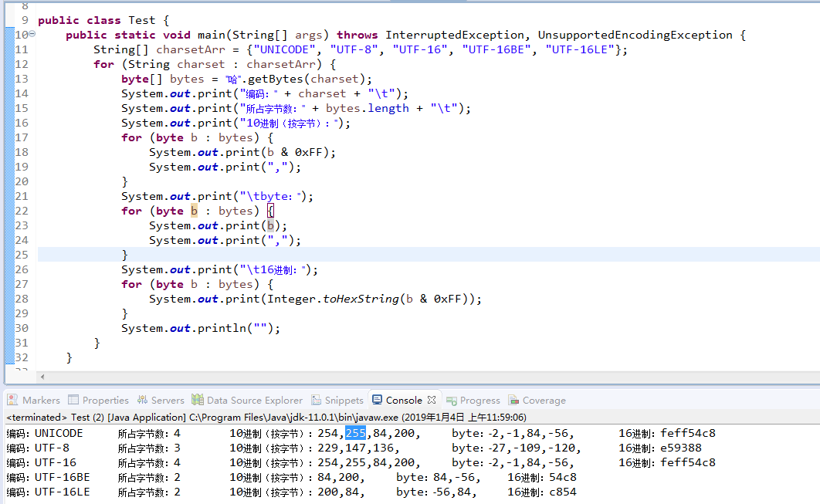Click "charsetArr" declaration on line 11
This screenshot has height=504, width=820.
tap(191, 49)
